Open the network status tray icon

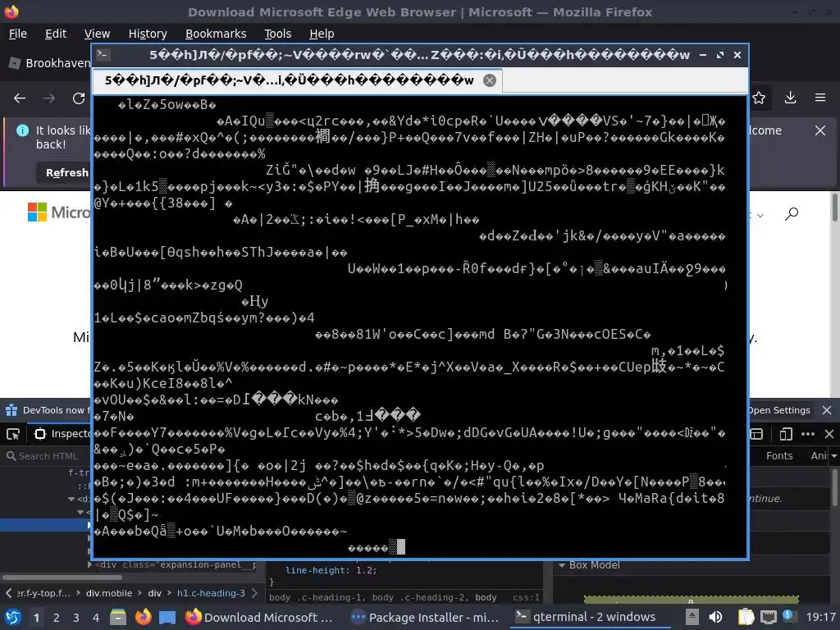click(768, 617)
